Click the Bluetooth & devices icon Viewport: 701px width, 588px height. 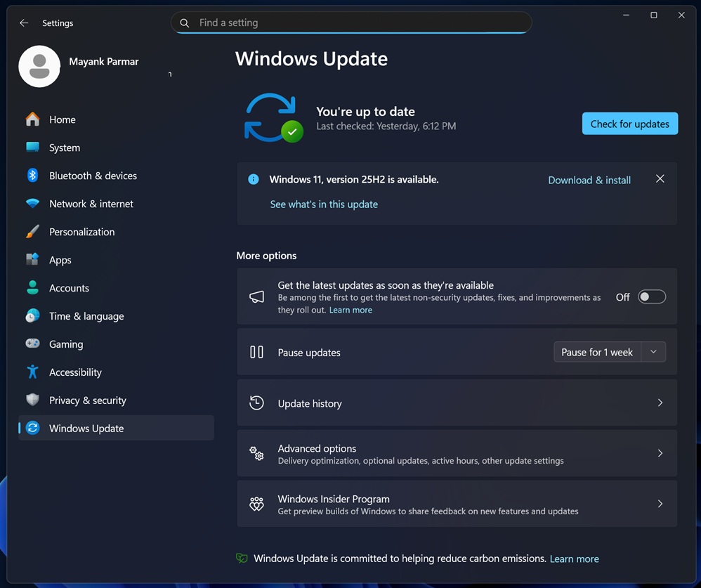click(32, 176)
